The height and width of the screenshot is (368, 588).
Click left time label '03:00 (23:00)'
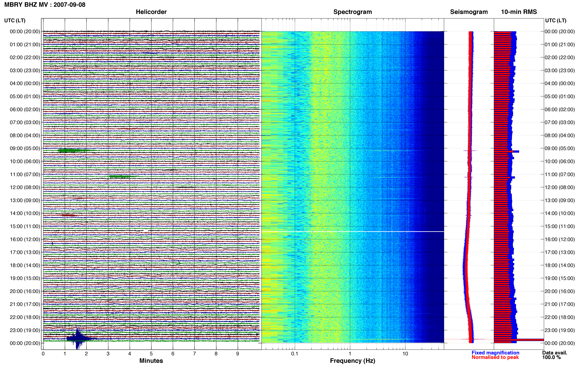point(25,71)
